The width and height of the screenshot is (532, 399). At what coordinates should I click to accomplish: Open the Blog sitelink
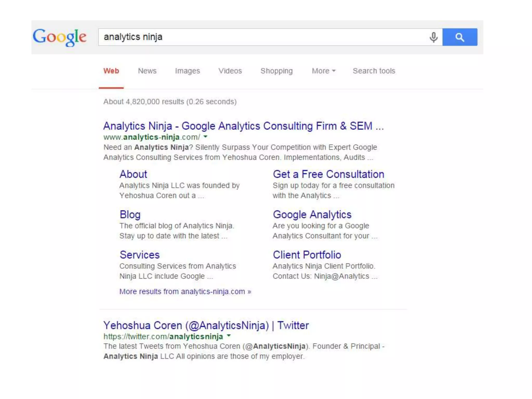pyautogui.click(x=130, y=215)
